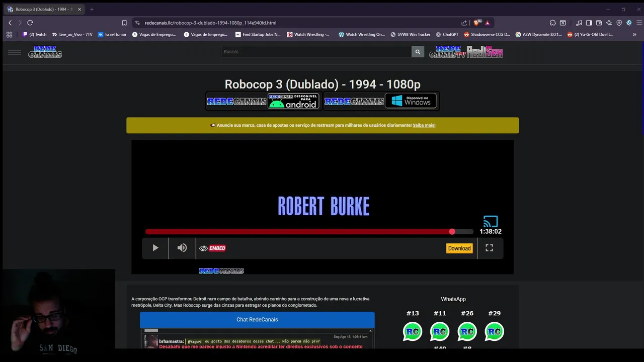Close the Robocop 3 tab
Screen dimensions: 644x362
click(x=79, y=9)
